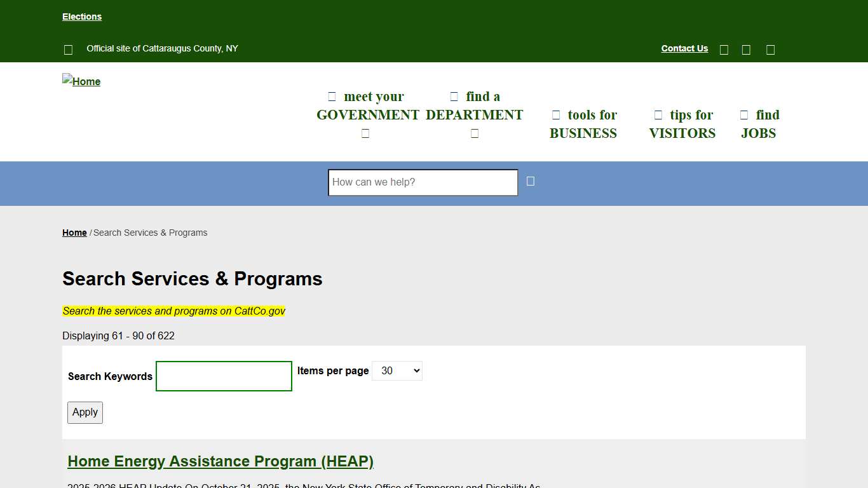Image resolution: width=868 pixels, height=488 pixels.
Task: Open the Home Energy Assistance Program (HEAP) link
Action: (x=220, y=461)
